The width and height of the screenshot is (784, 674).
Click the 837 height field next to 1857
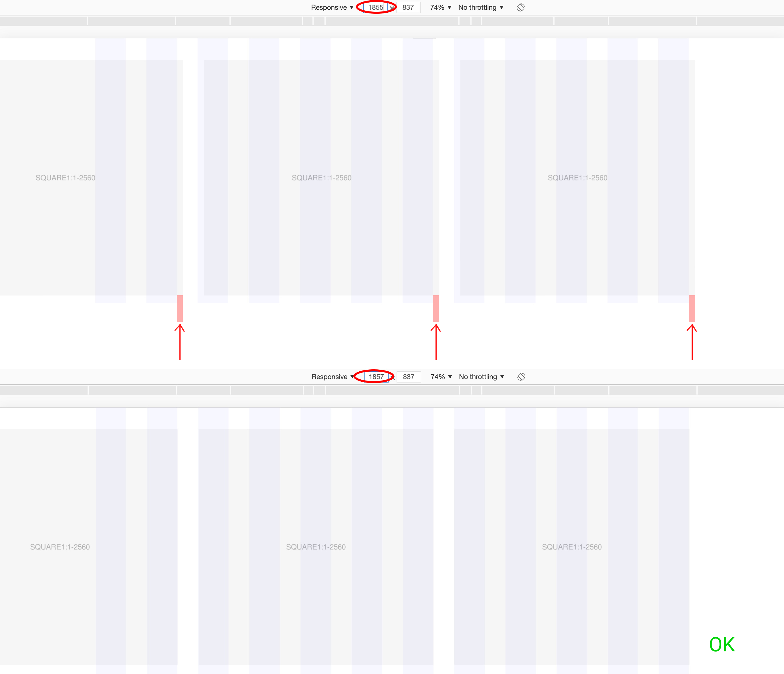coord(409,377)
